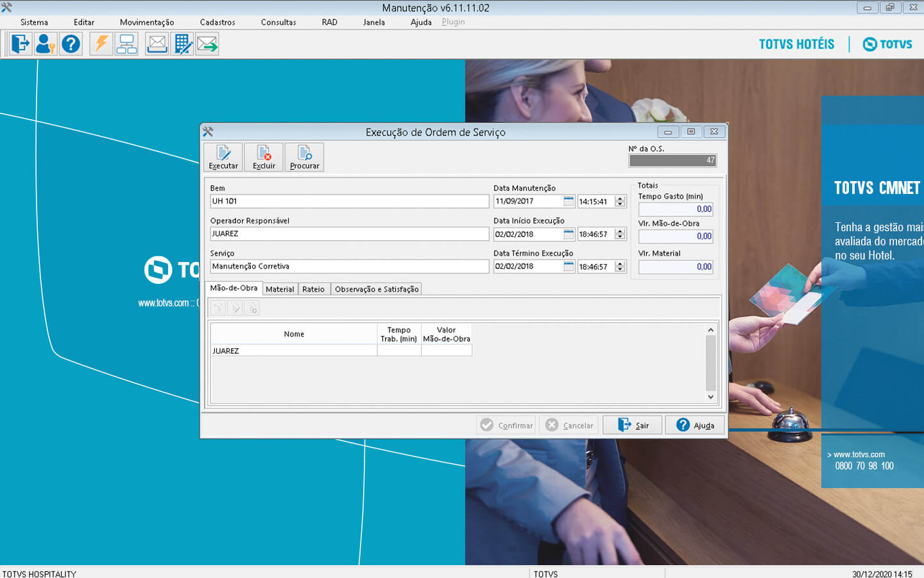The image size is (924, 578).
Task: Click the Operador Responsável input field
Action: click(x=349, y=234)
